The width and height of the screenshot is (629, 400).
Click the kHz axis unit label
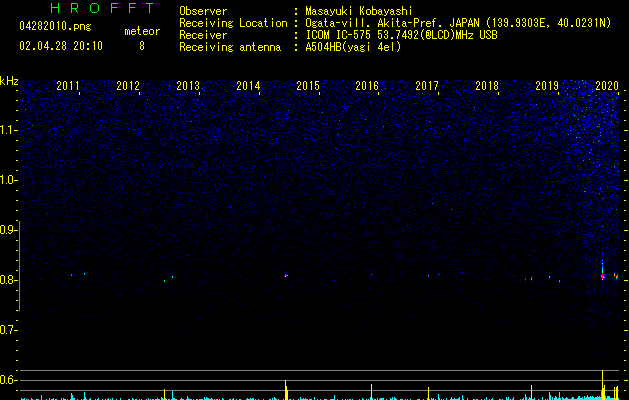(9, 81)
